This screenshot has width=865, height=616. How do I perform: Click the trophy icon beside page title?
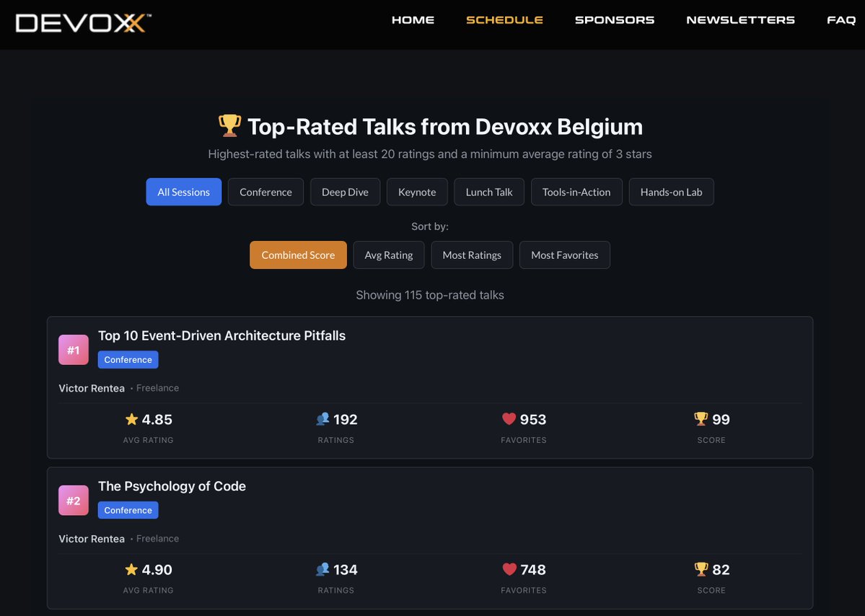229,126
